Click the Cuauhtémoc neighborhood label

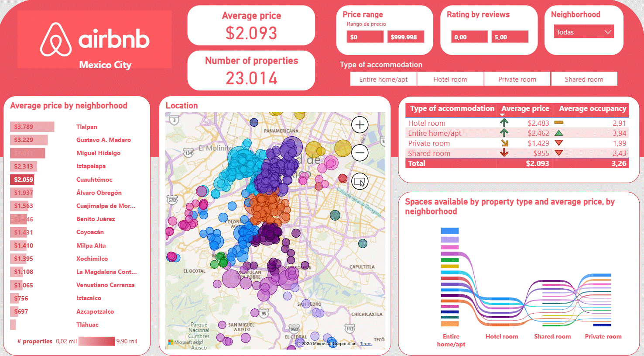[x=94, y=180]
